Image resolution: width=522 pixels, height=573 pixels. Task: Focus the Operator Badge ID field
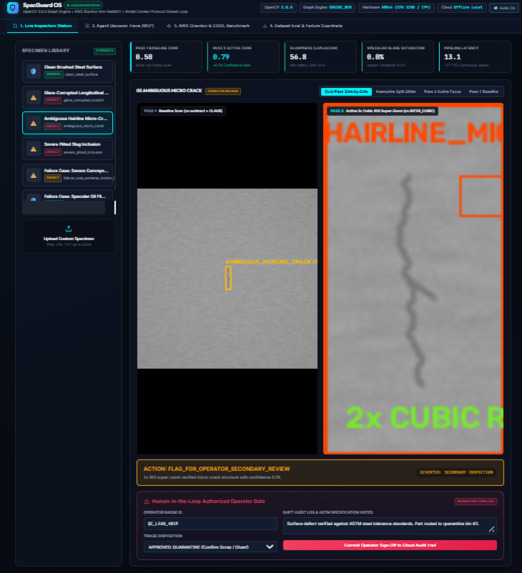point(211,523)
